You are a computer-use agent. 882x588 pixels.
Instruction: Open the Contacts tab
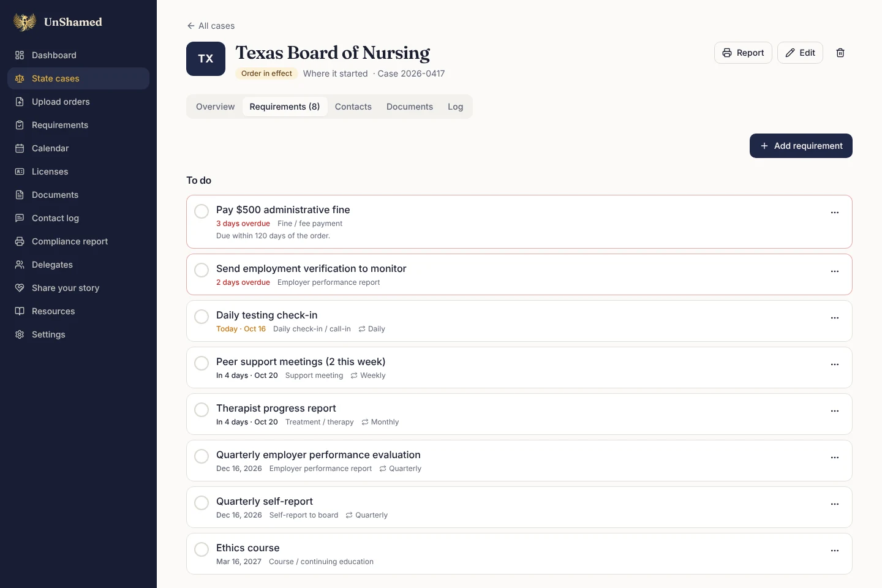coord(353,107)
